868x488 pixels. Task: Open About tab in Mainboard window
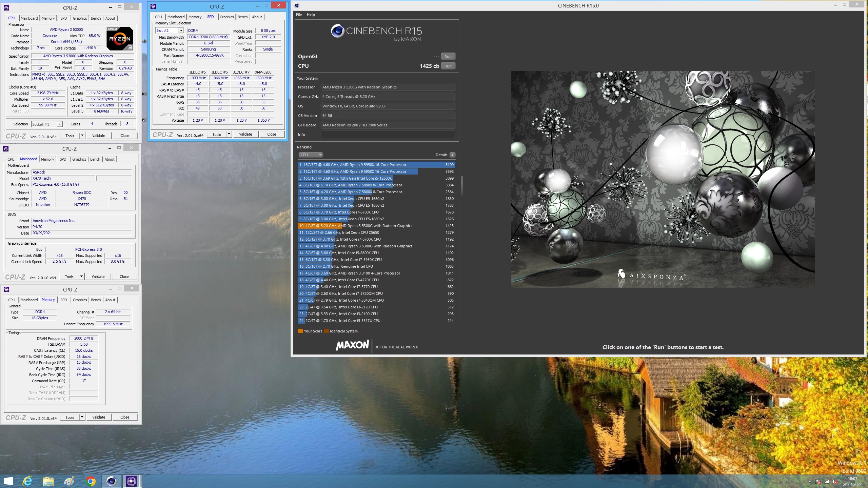coord(110,159)
